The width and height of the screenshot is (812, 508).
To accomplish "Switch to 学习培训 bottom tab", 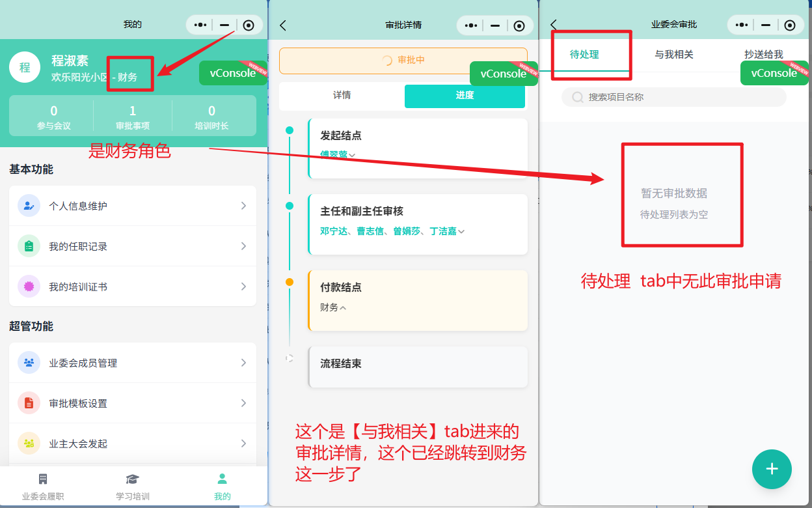I will coord(133,487).
